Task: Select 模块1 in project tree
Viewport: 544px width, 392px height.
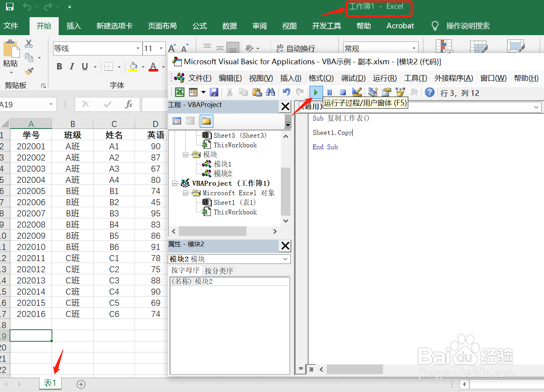Action: (222, 164)
